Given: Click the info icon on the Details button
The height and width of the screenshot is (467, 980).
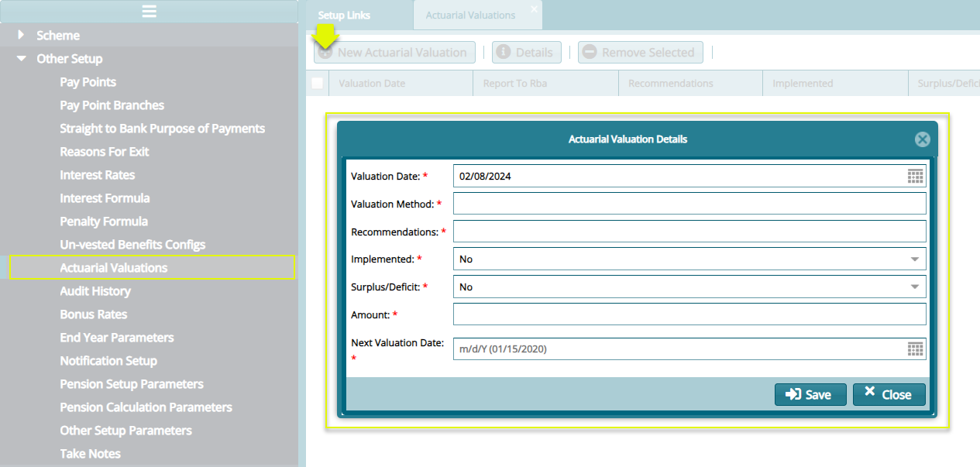Looking at the screenshot, I should [504, 52].
